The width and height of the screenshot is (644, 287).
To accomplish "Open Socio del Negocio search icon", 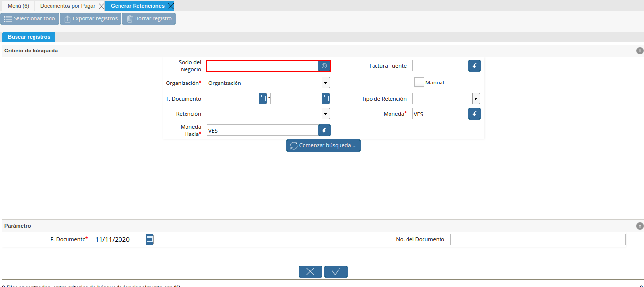I will 324,66.
